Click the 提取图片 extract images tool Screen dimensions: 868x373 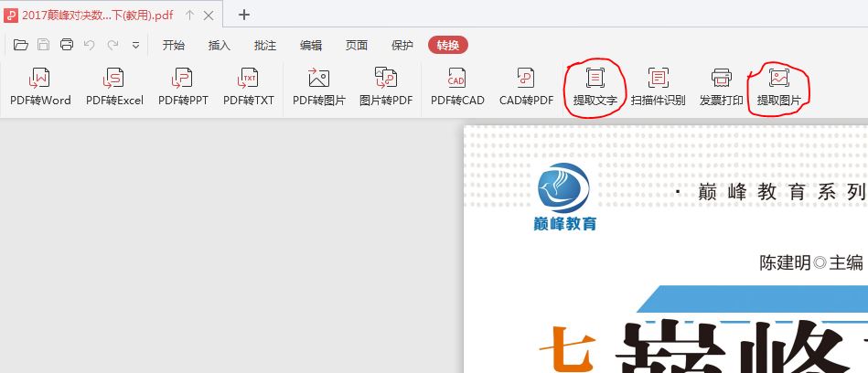(x=779, y=87)
